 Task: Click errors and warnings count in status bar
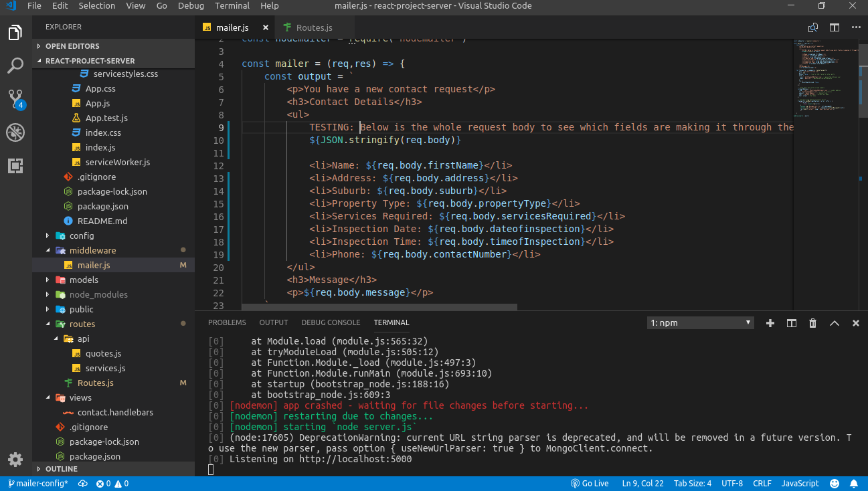pyautogui.click(x=112, y=484)
